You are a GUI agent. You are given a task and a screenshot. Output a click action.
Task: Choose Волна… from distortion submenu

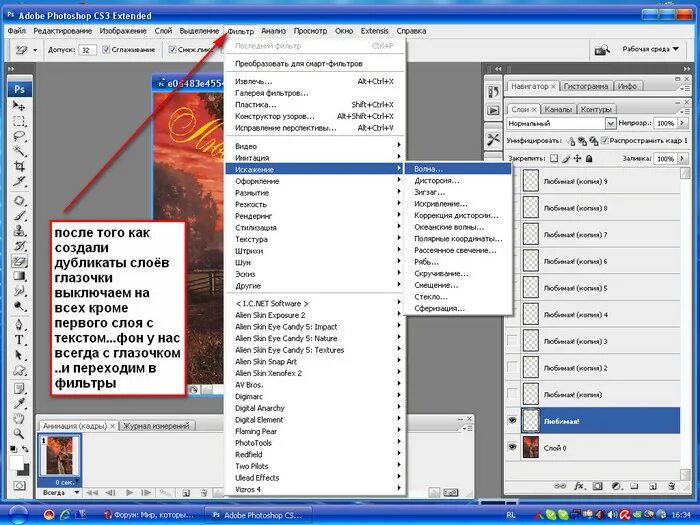(x=458, y=169)
